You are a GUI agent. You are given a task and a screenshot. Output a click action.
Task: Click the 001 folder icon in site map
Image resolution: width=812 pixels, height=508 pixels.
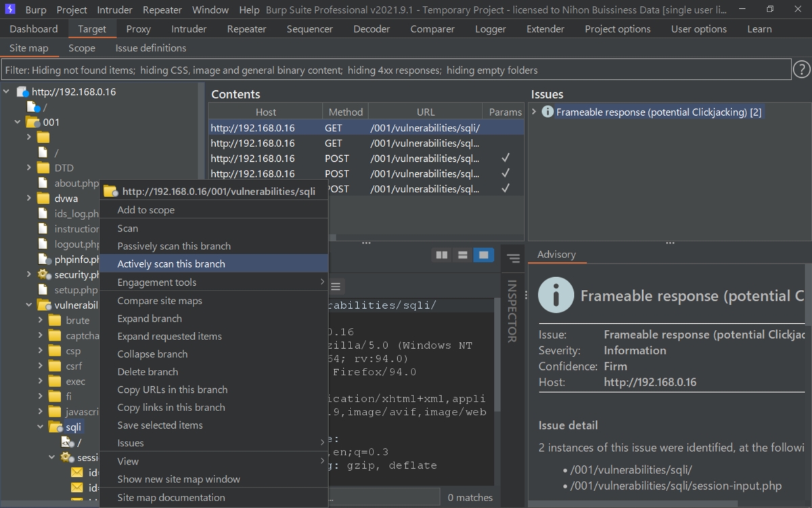click(x=32, y=122)
